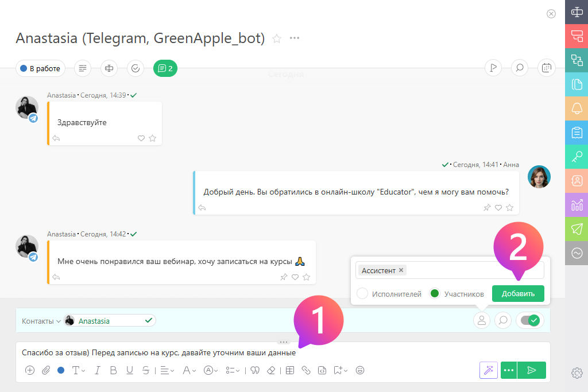Screen dimensions: 588x392
Task: Insert a table into the message
Action: pos(290,370)
